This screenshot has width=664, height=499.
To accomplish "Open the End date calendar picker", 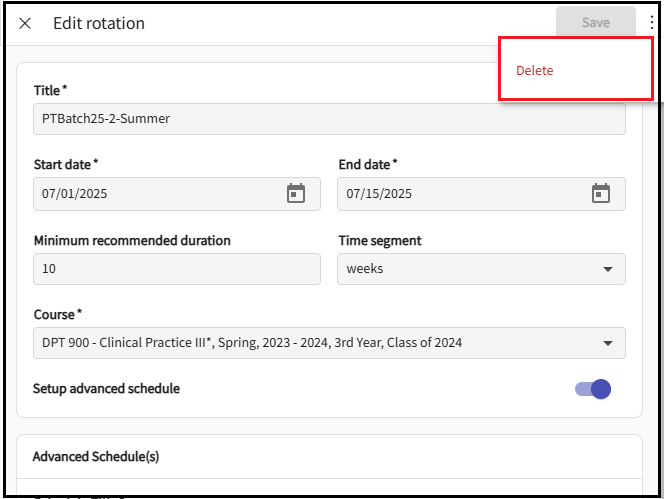I will 600,193.
